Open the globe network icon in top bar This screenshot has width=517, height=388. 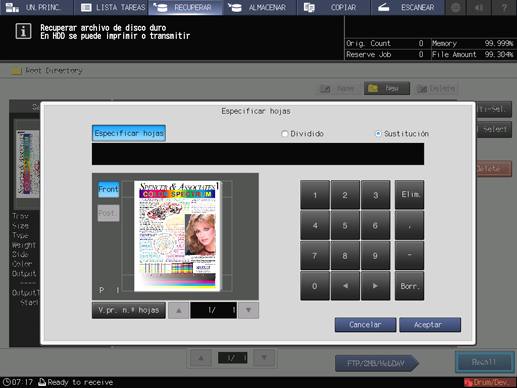[x=456, y=7]
